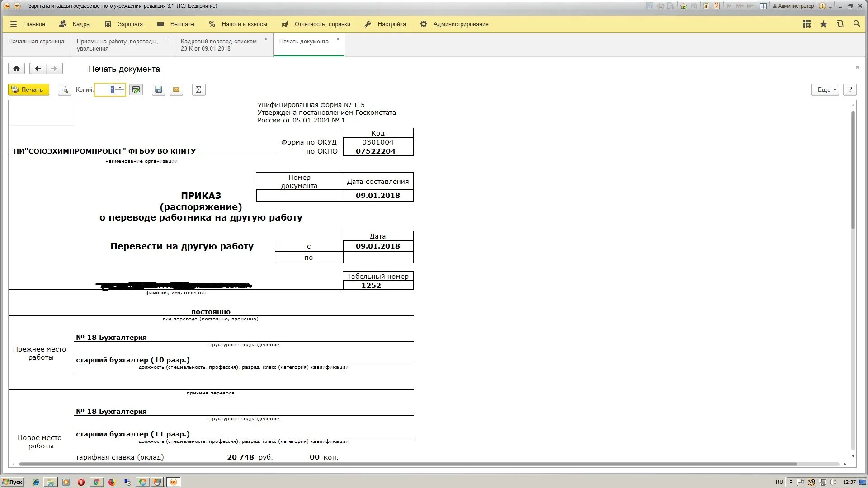Image resolution: width=868 pixels, height=488 pixels.
Task: Select the text старший бухгалтер (10 разр.)
Action: tap(133, 360)
